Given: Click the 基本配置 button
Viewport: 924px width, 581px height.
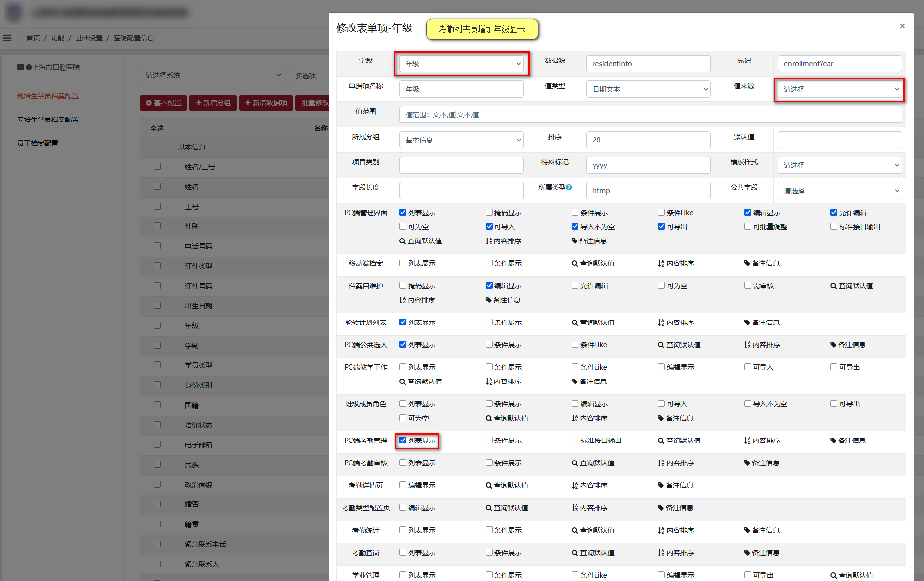Looking at the screenshot, I should pyautogui.click(x=164, y=103).
